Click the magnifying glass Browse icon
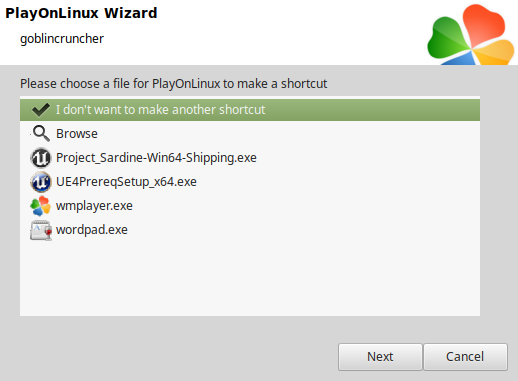 coord(41,134)
